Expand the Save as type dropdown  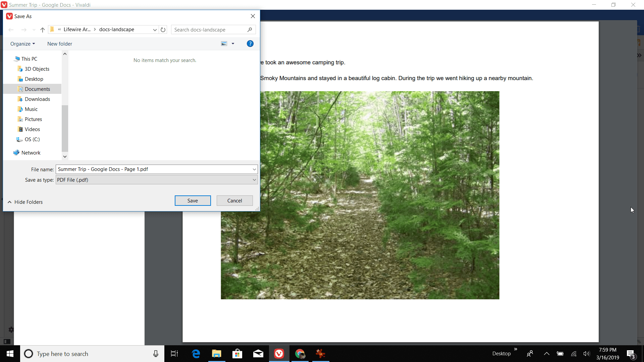[254, 180]
